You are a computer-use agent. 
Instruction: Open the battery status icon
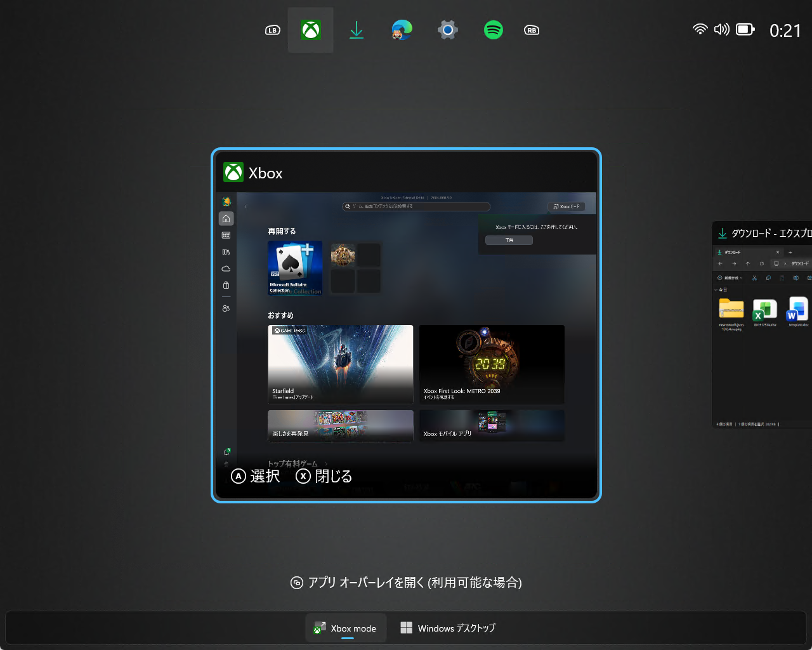coord(745,29)
